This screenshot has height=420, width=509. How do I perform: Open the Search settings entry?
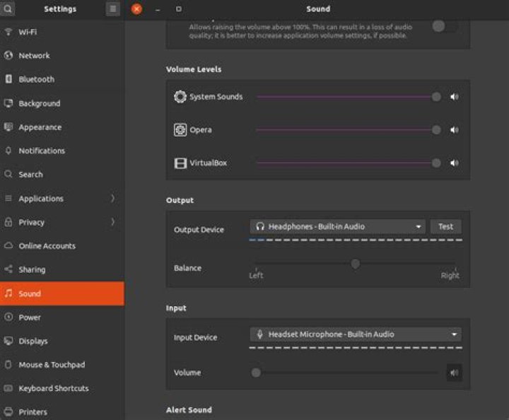tap(62, 175)
